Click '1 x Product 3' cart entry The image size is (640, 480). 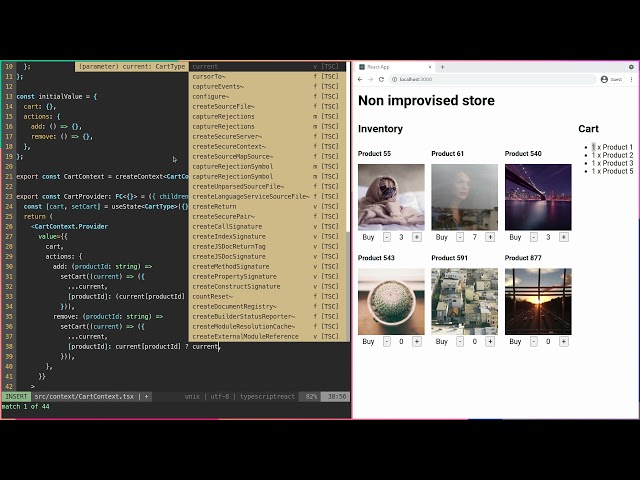tap(612, 163)
